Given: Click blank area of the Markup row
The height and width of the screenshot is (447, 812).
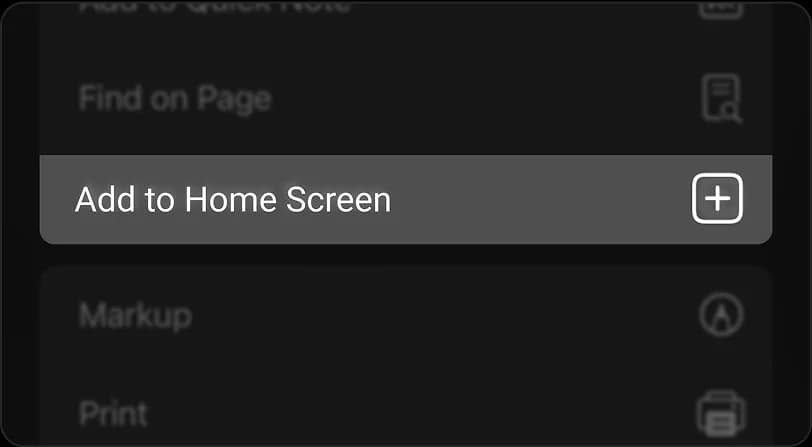Looking at the screenshot, I should (440, 314).
